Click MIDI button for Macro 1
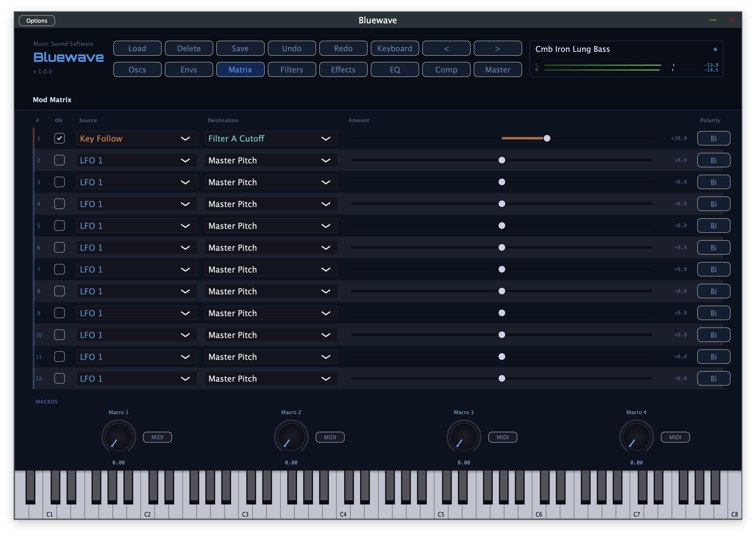This screenshot has width=756, height=536. tap(157, 437)
